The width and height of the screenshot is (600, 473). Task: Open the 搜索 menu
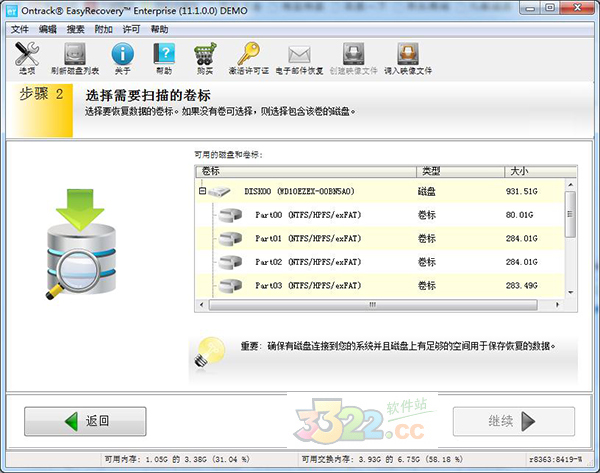(75, 29)
